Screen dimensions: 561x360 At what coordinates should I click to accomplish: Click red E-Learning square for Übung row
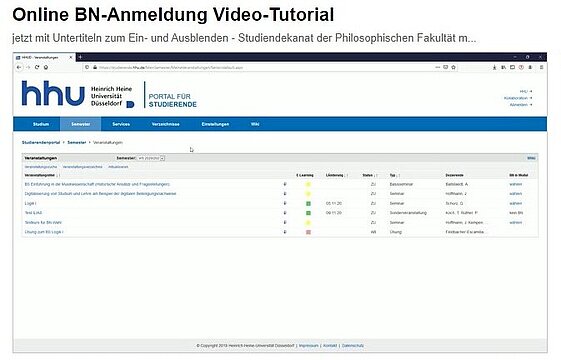coord(308,232)
